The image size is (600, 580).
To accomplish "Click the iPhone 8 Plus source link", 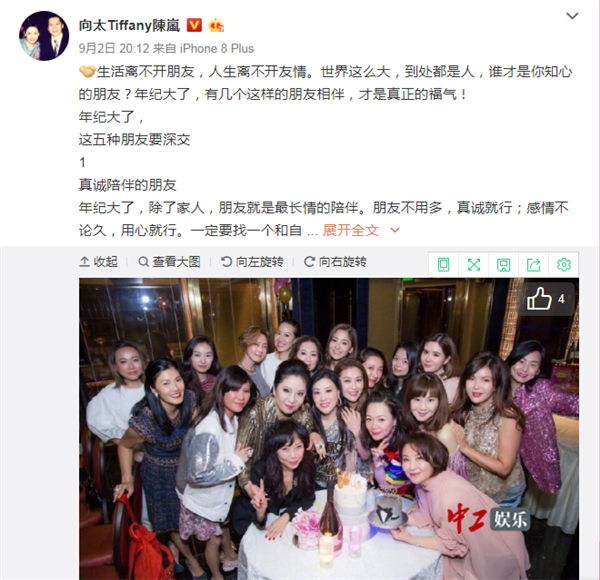I will click(217, 49).
